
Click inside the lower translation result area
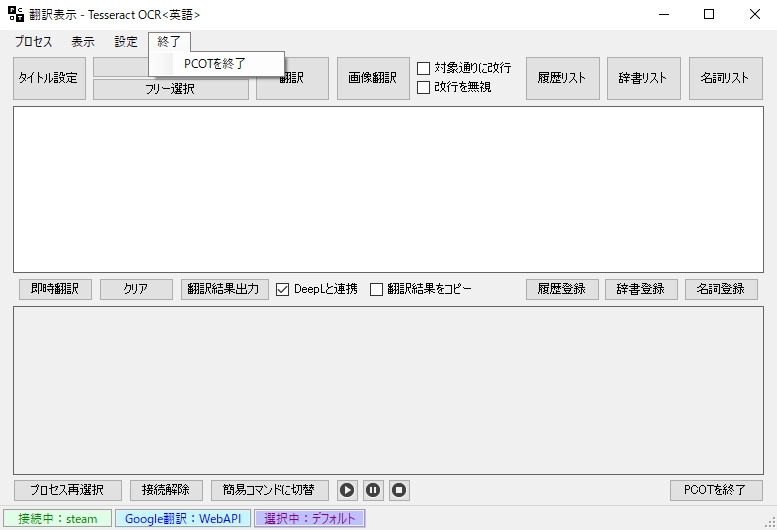tap(388, 390)
